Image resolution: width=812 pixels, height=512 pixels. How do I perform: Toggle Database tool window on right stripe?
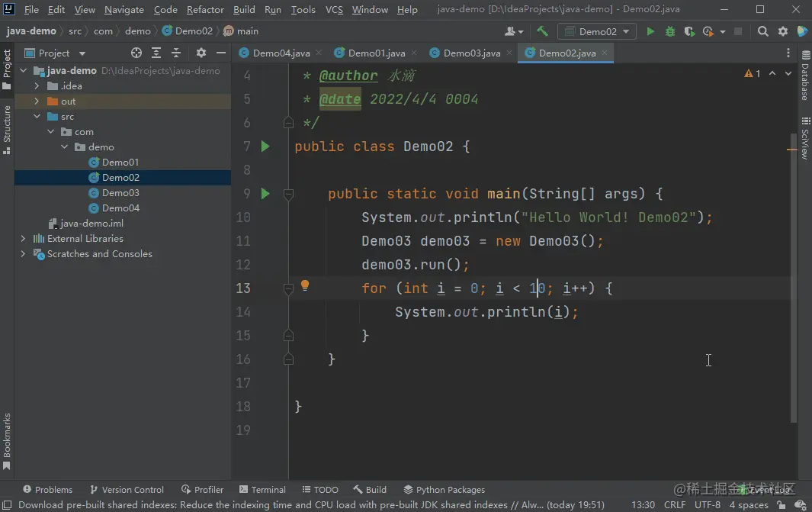(805, 75)
